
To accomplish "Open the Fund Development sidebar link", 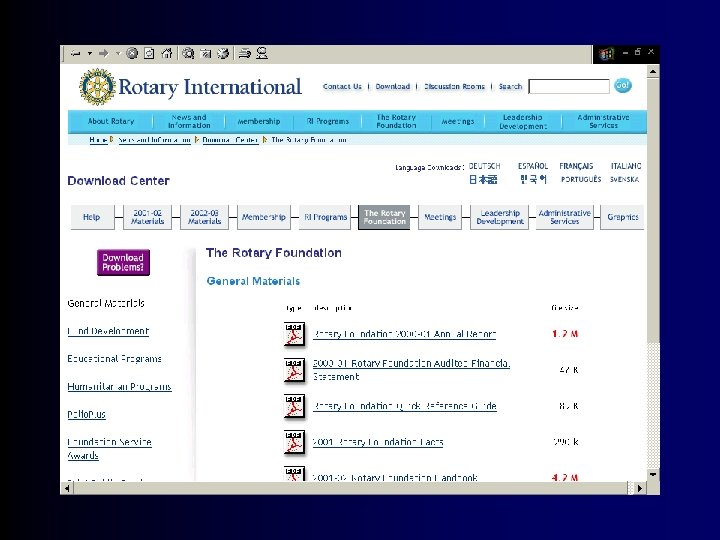I will 108,331.
